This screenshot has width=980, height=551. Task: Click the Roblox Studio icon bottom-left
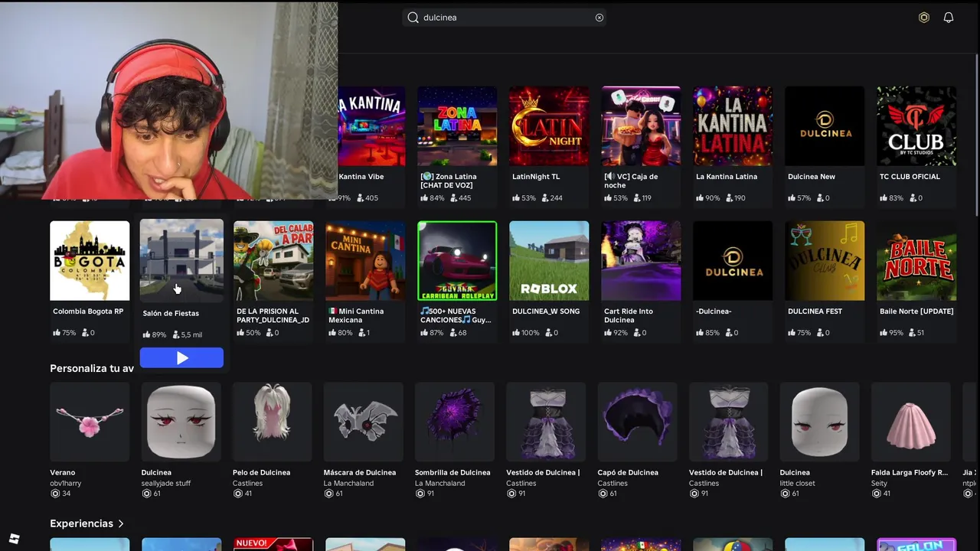tap(14, 539)
